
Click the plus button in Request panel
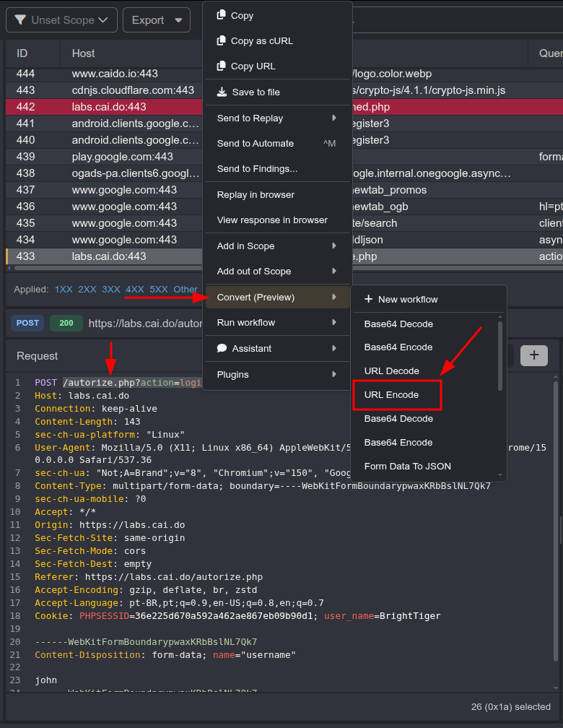[x=533, y=355]
